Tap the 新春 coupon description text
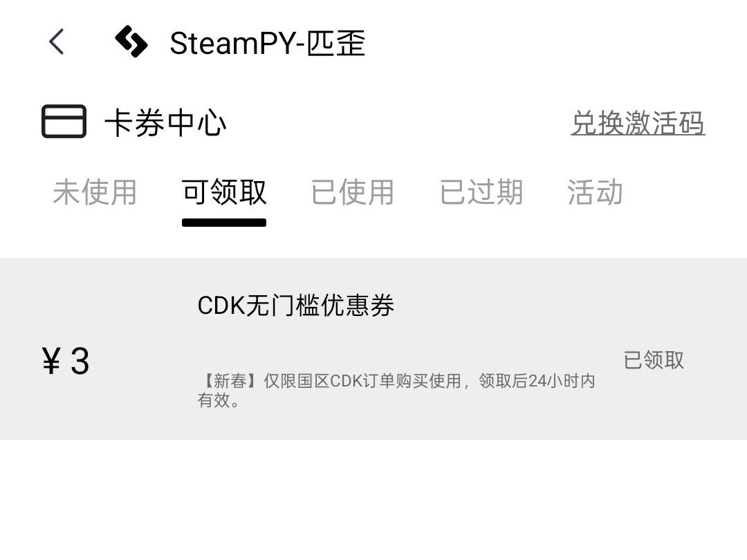Viewport: 747px width, 560px height. (396, 391)
